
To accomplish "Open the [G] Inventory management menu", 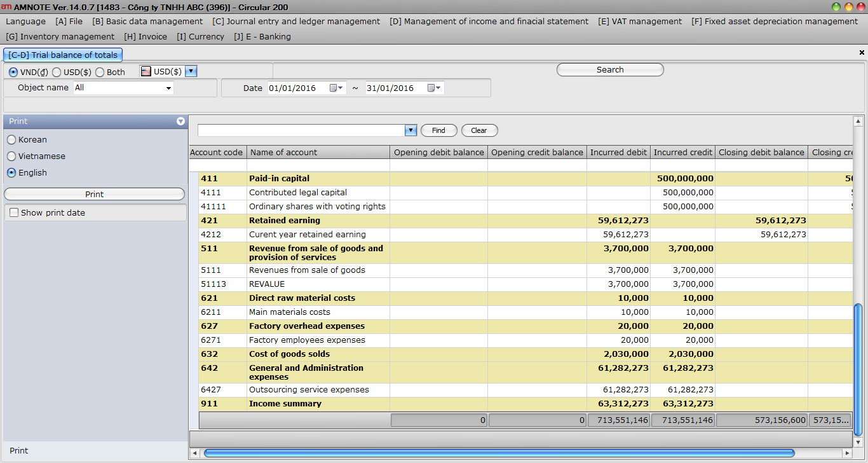I will coord(60,37).
